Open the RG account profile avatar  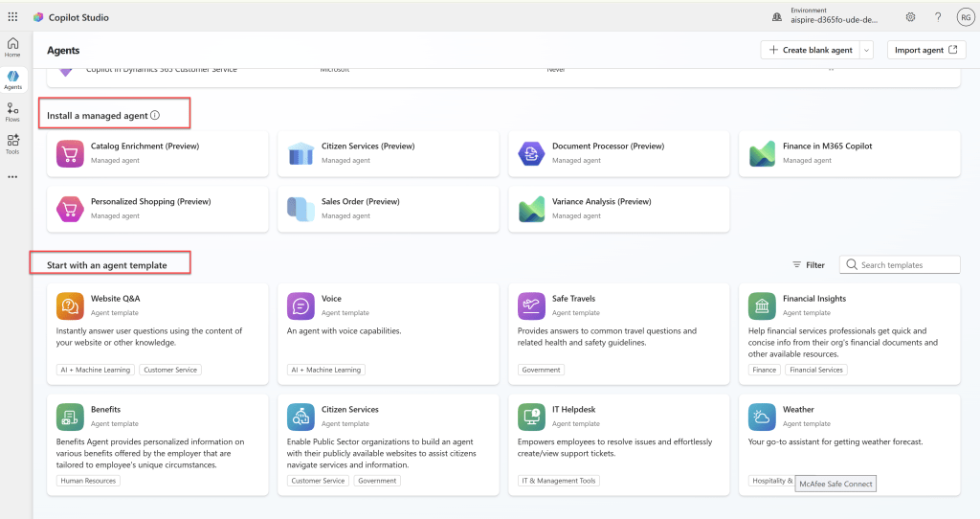[965, 17]
